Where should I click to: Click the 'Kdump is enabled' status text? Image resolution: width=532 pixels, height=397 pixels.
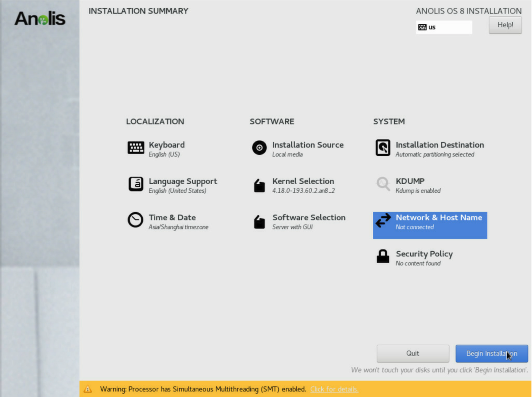click(x=418, y=191)
